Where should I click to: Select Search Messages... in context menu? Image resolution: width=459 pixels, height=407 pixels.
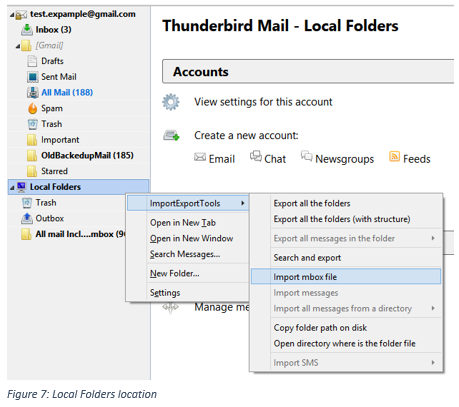pyautogui.click(x=188, y=254)
